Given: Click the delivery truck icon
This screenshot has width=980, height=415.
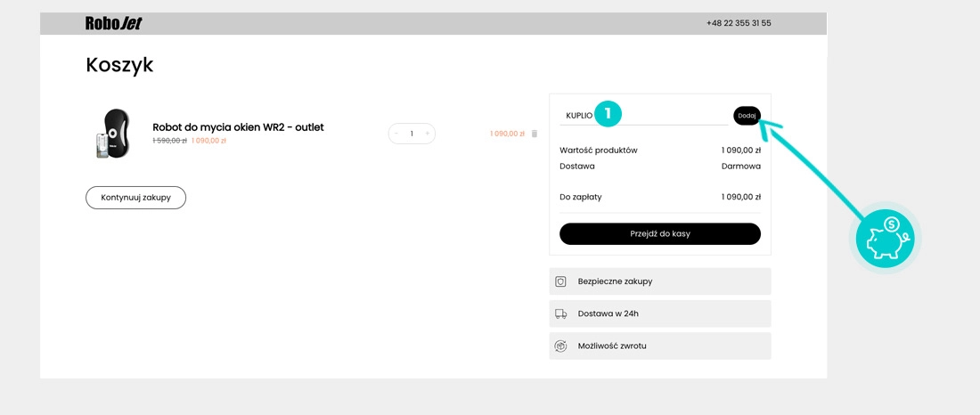Looking at the screenshot, I should coord(561,313).
